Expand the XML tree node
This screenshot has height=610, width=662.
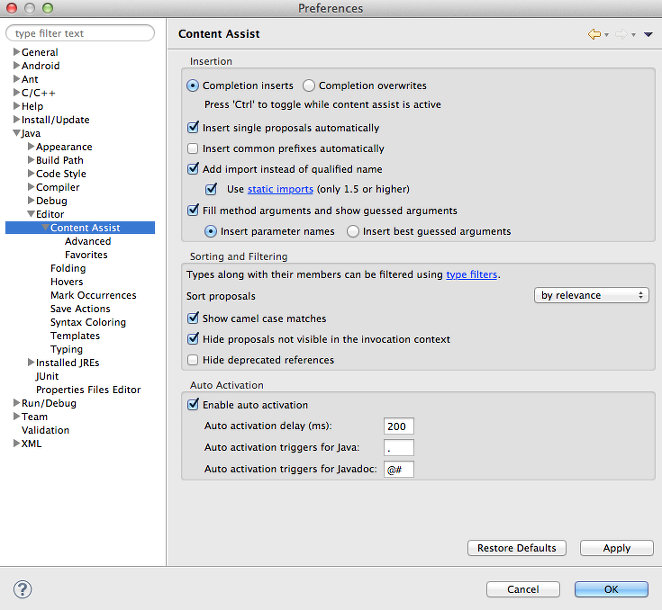(x=16, y=444)
